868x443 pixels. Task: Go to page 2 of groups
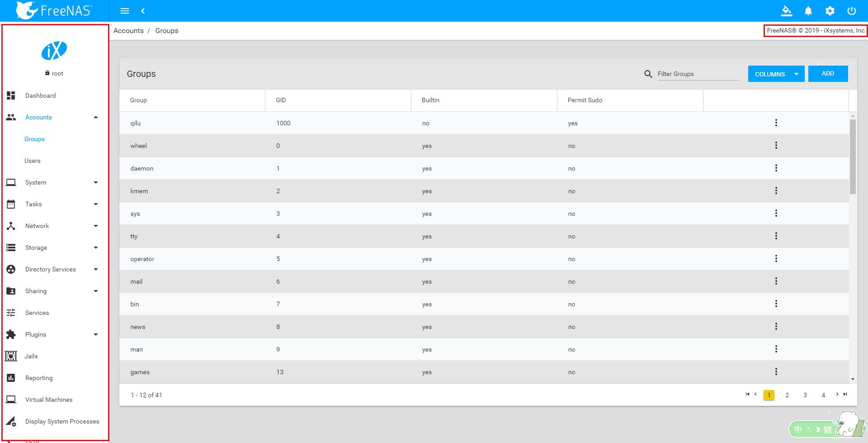tap(787, 395)
